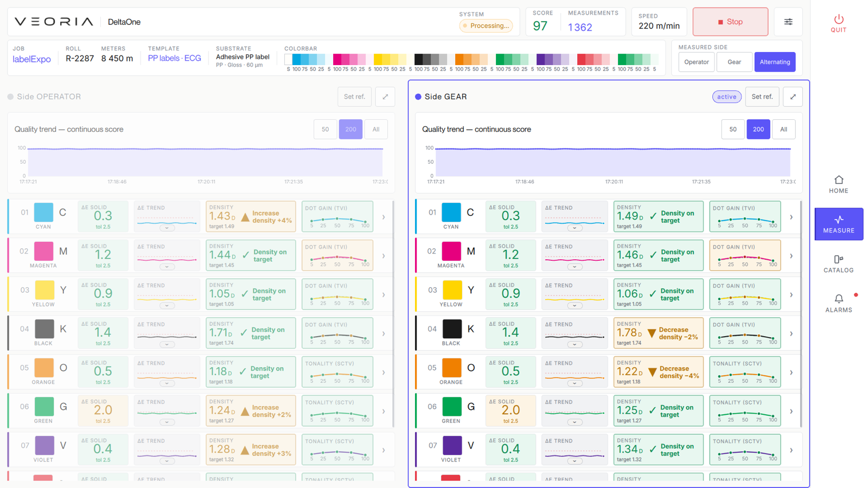Click the Adhesive PP label substrate
This screenshot has height=488, width=868.
click(x=242, y=57)
